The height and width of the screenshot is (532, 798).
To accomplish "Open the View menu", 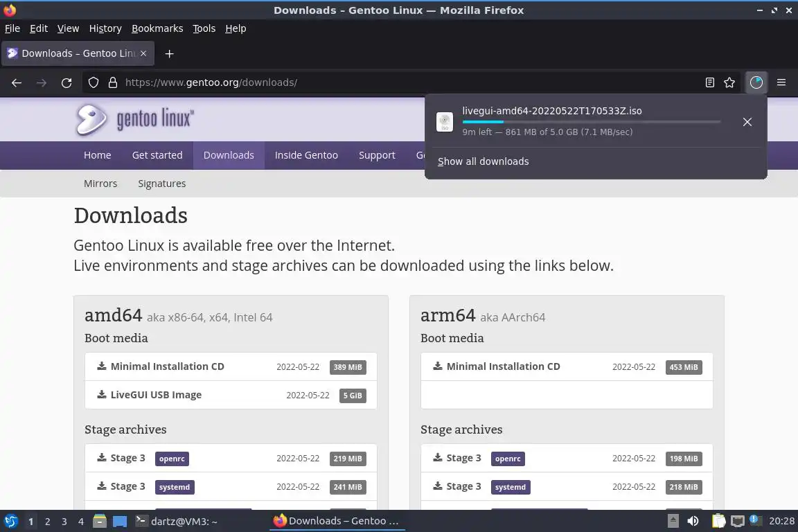I will pos(68,28).
